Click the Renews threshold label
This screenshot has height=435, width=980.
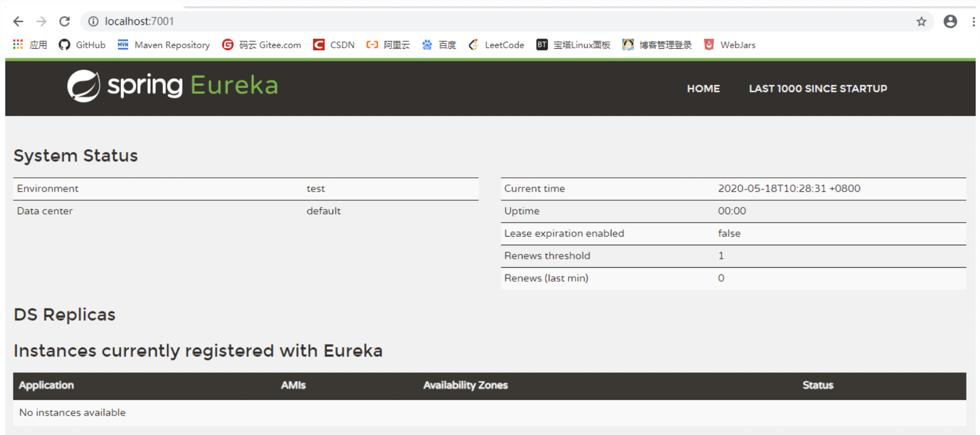pos(547,256)
